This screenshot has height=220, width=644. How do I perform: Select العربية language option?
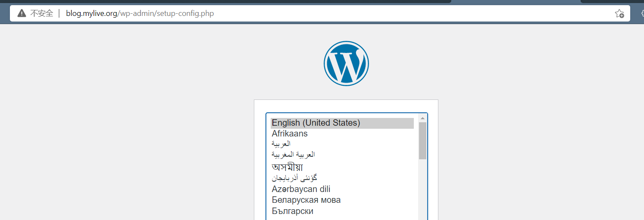342,144
